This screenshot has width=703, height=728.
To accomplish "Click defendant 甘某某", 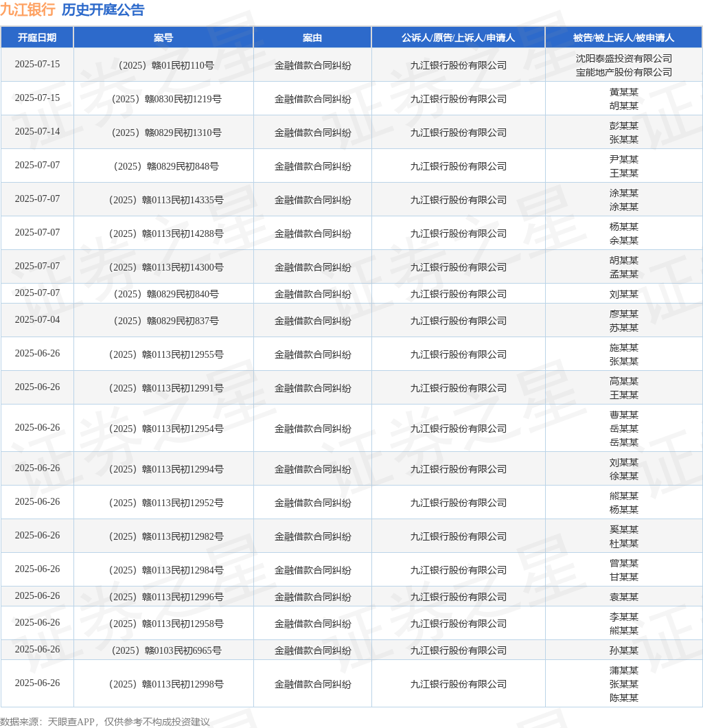I will [623, 577].
